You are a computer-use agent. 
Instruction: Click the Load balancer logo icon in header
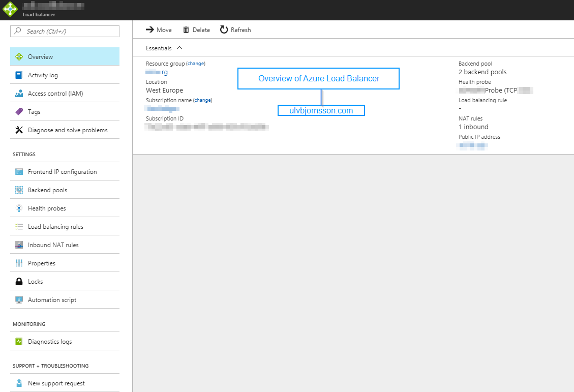(10, 9)
